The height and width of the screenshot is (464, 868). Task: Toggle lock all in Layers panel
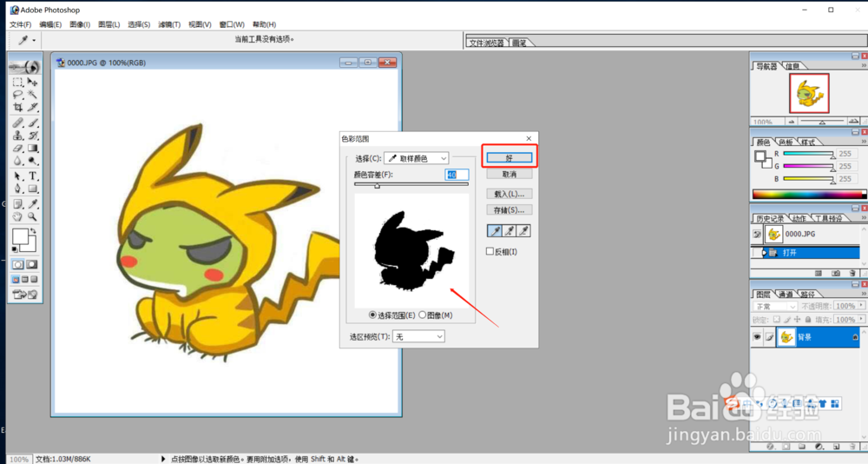[807, 320]
